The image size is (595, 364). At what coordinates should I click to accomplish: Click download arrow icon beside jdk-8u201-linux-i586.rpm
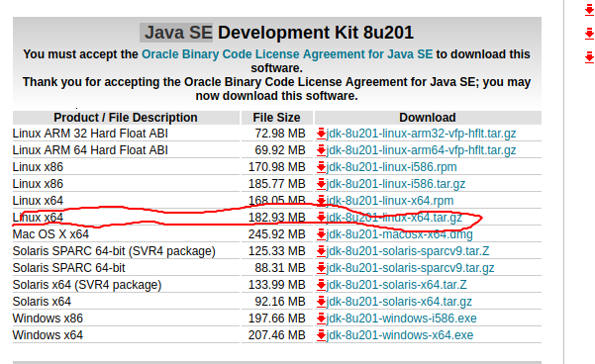(x=321, y=167)
